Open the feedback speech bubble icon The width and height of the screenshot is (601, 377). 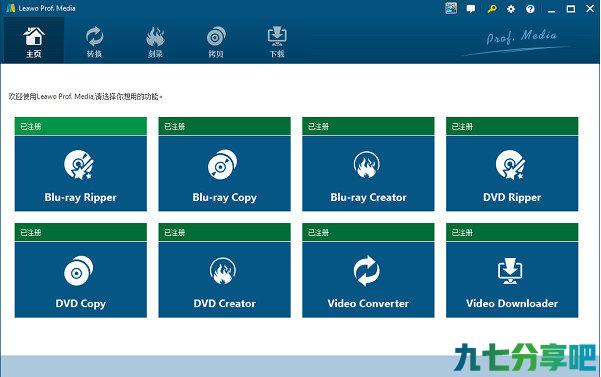point(471,9)
